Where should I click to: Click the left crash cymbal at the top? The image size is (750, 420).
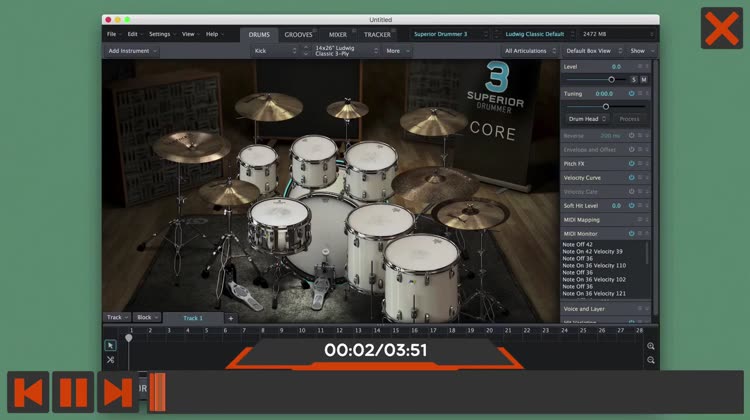[268, 106]
